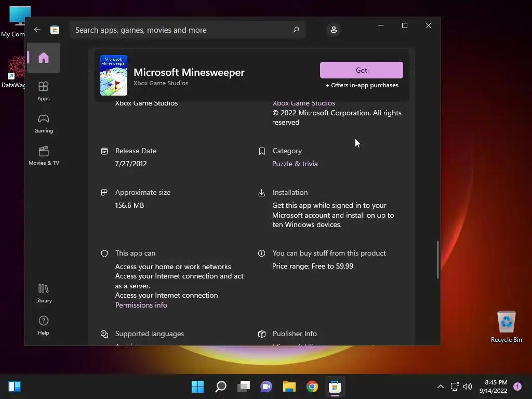This screenshot has width=532, height=399.
Task: Click the Release Date calendar icon
Action: click(x=104, y=151)
